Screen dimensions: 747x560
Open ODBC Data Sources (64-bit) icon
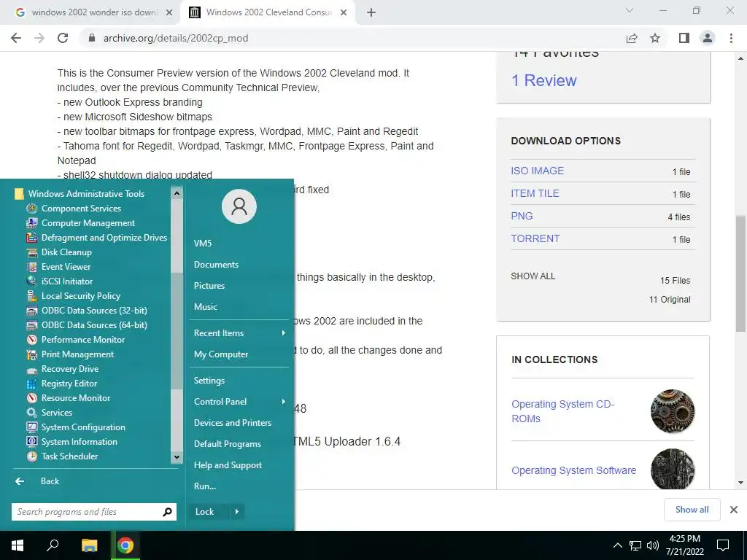[x=32, y=325]
